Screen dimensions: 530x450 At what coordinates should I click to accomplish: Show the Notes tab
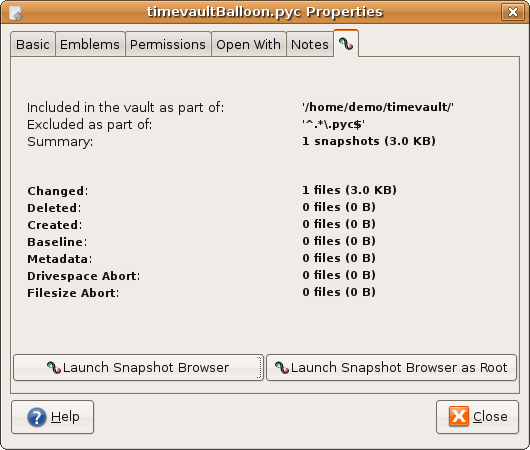(x=310, y=44)
